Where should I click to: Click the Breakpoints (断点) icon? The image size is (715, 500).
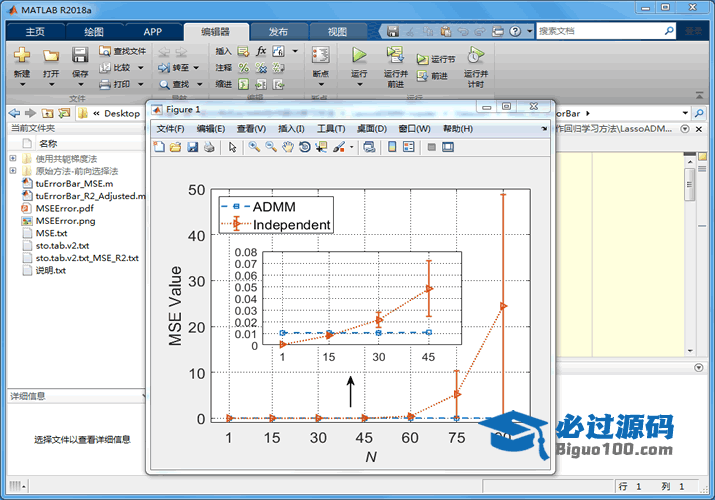(x=321, y=55)
